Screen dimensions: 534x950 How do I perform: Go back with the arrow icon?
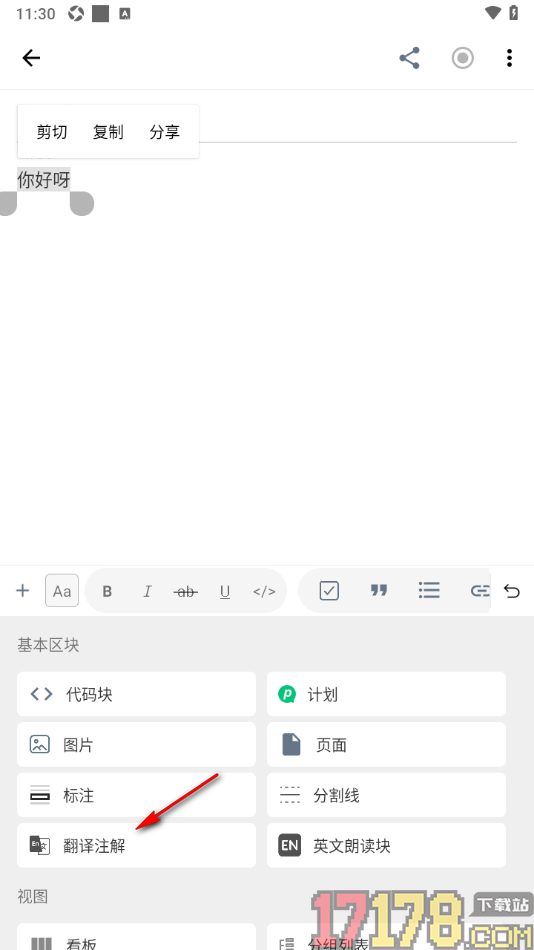click(x=31, y=58)
